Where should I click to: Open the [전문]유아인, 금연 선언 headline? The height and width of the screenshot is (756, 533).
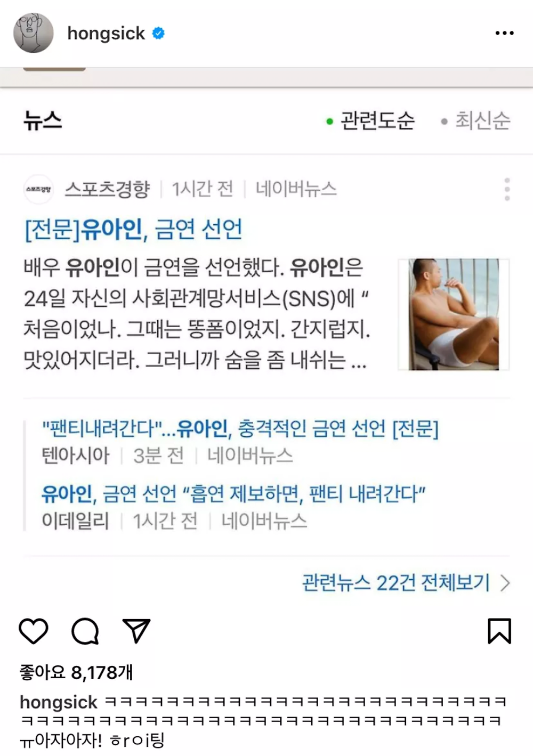tap(133, 229)
